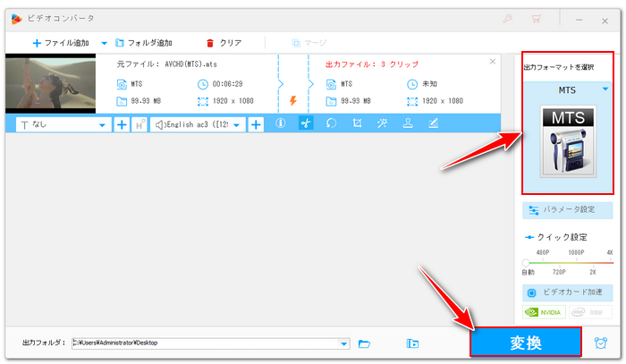Viewport: 626px width, 364px height.
Task: Open パラメータ設定 parameter settings
Action: tap(568, 210)
